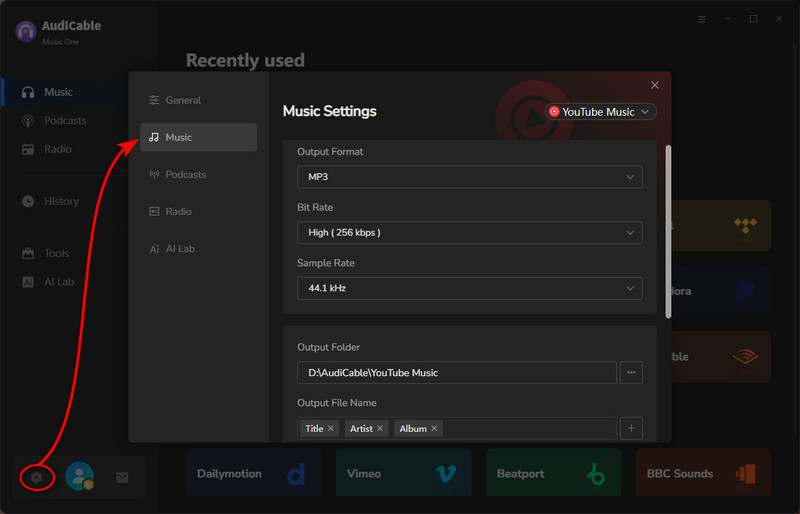Open the user account avatar

(x=80, y=476)
